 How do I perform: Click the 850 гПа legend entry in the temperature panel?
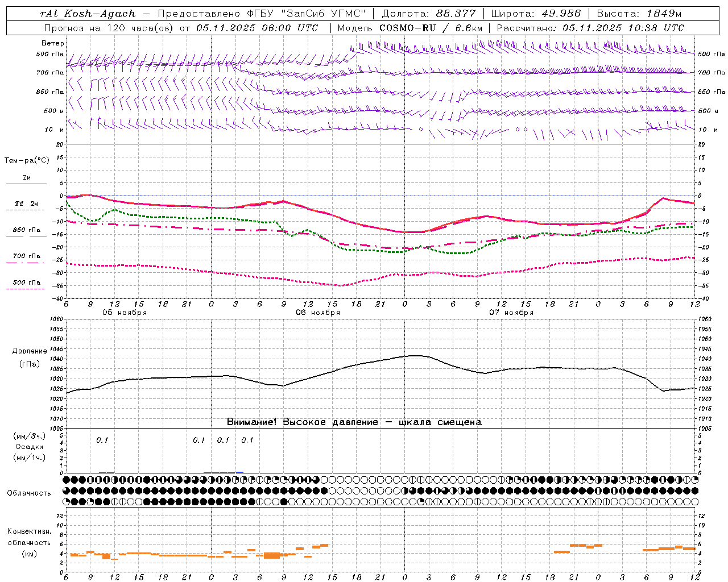[27, 230]
